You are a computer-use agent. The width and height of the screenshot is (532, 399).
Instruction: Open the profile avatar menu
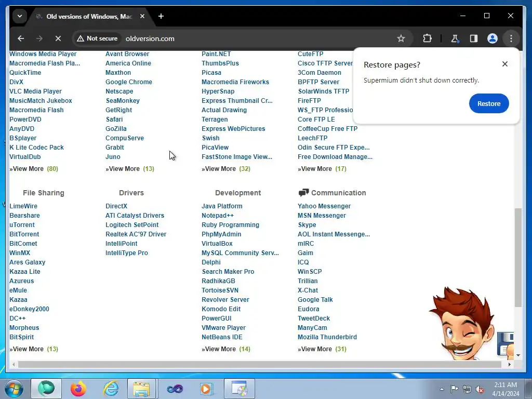click(493, 38)
